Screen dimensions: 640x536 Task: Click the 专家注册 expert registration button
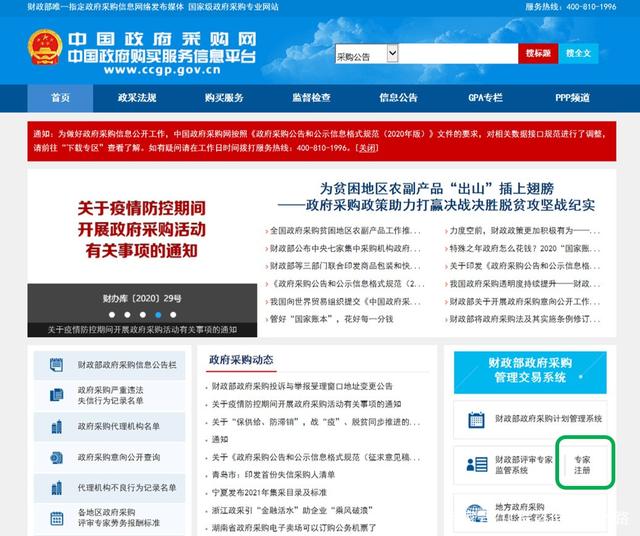click(582, 465)
